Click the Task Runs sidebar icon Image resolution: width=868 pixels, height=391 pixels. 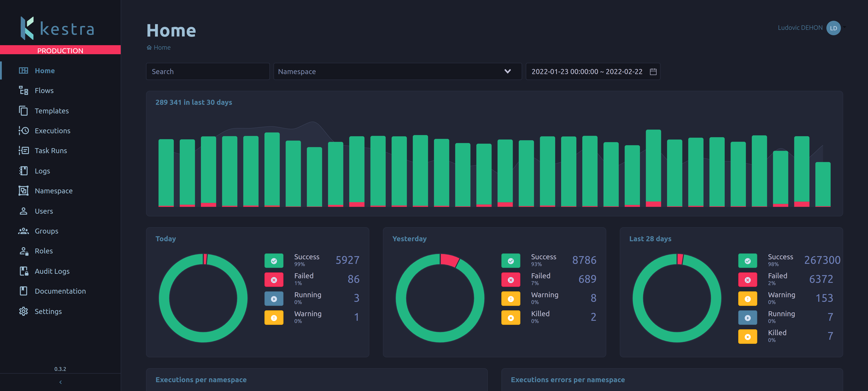(x=24, y=150)
